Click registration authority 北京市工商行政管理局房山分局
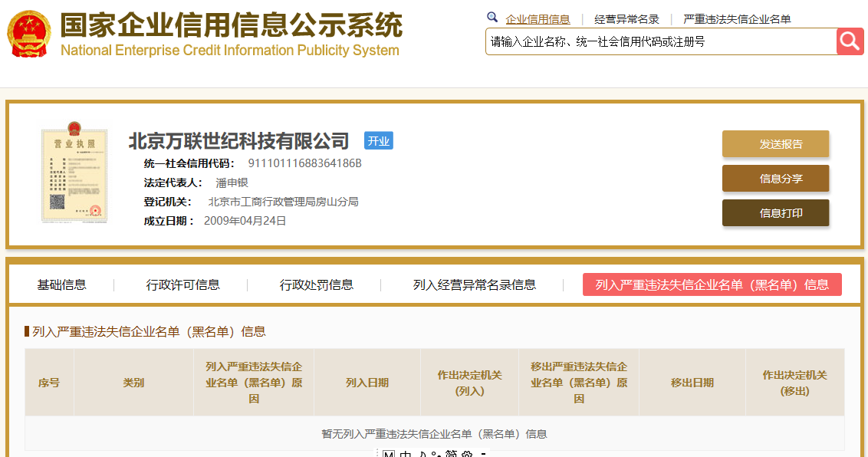Viewport: 868px width, 457px height. [283, 202]
